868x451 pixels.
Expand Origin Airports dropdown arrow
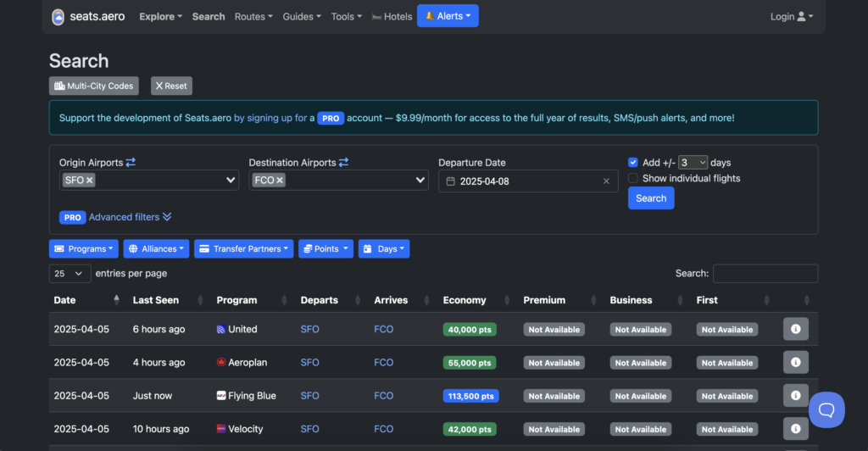click(231, 180)
